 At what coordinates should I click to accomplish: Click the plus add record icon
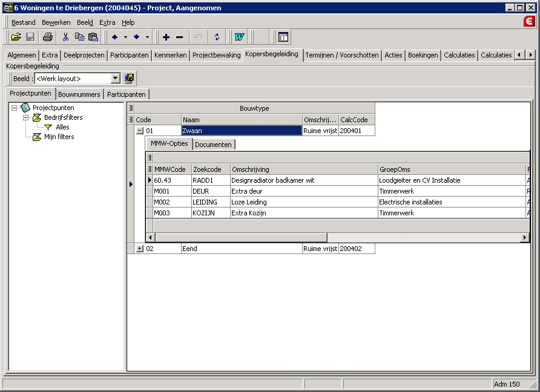click(166, 37)
